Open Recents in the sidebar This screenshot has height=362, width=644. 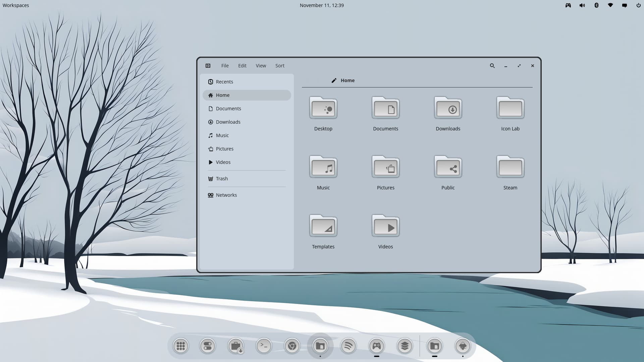pos(224,82)
